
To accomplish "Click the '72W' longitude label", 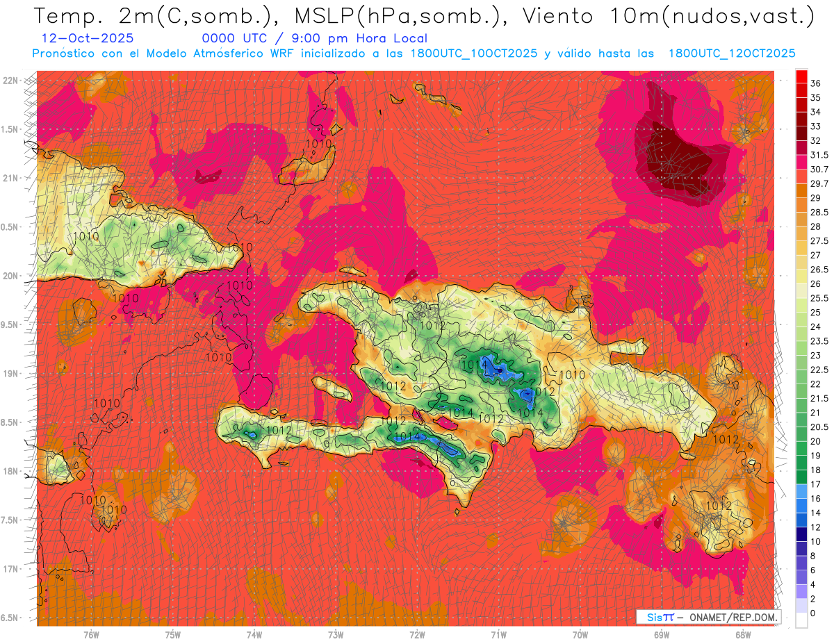I will click(417, 634).
